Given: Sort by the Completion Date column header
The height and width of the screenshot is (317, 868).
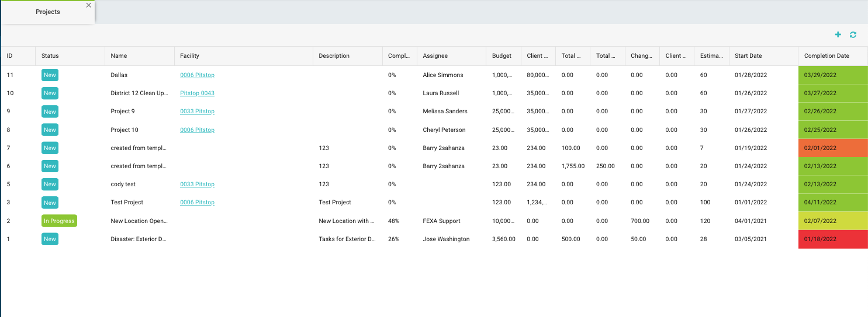Looking at the screenshot, I should (x=826, y=56).
